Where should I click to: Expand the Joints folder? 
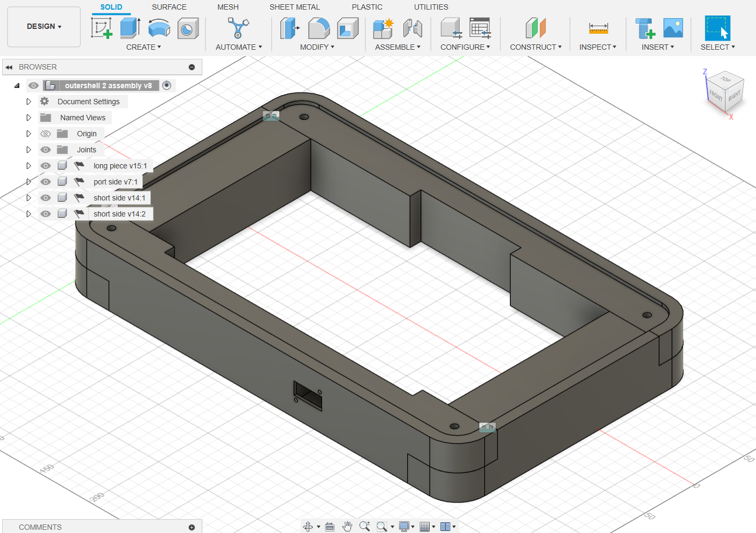[29, 150]
